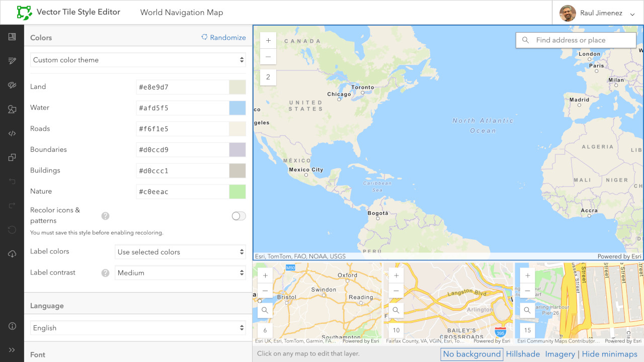
Task: Click Roads color swatch
Action: coord(237,129)
